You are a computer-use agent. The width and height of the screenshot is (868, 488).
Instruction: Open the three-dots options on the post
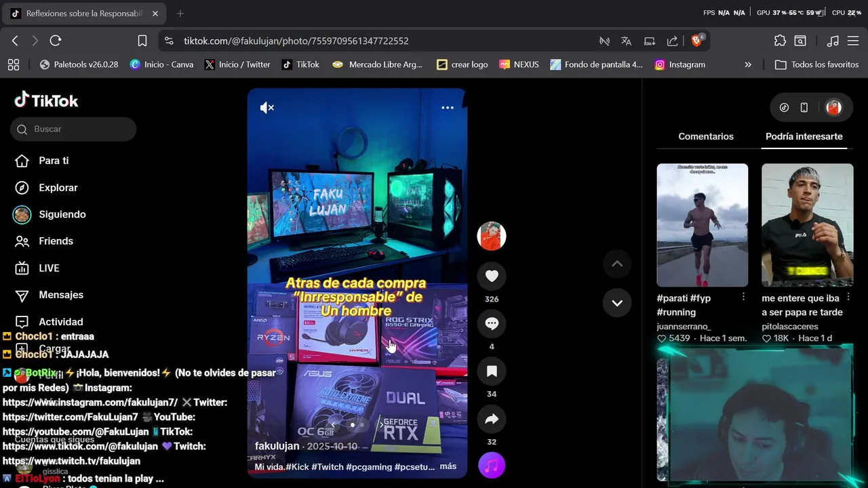pyautogui.click(x=448, y=108)
